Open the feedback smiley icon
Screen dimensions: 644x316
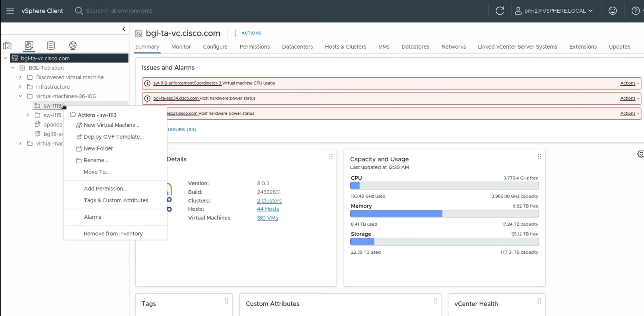pos(613,11)
